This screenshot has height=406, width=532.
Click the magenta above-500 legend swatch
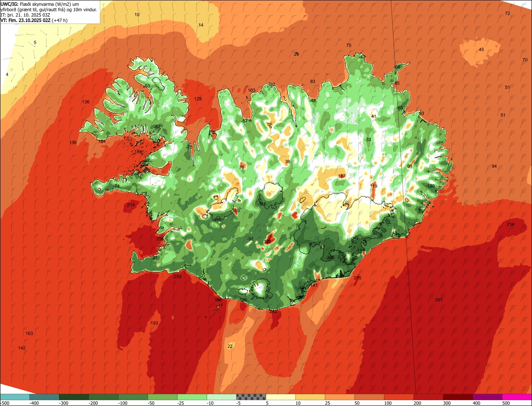tap(517, 397)
